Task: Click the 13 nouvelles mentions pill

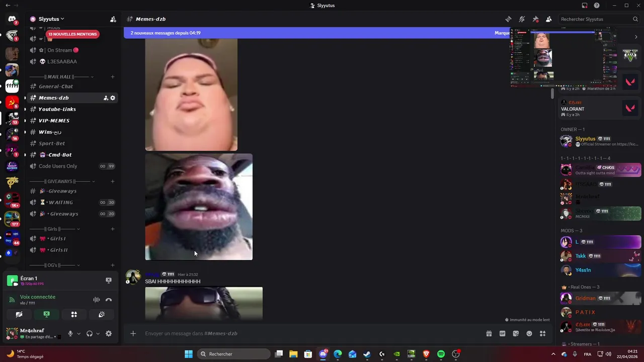Action: click(x=72, y=34)
